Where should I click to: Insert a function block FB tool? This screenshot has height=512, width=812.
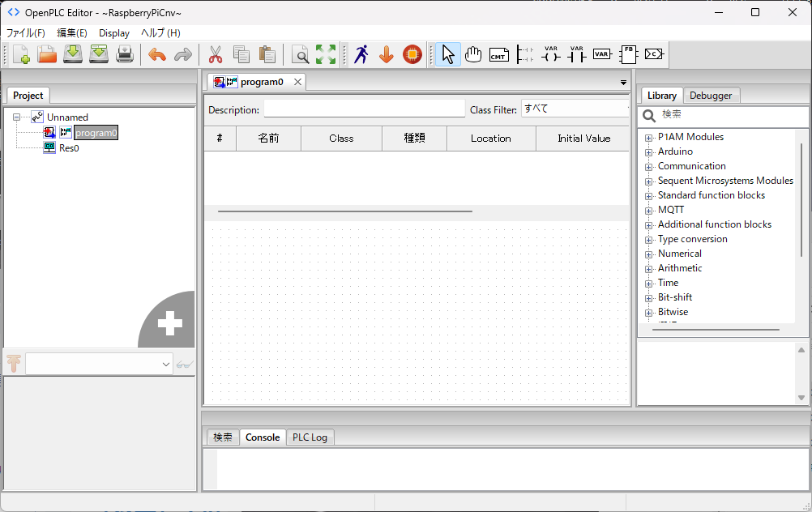pyautogui.click(x=628, y=54)
